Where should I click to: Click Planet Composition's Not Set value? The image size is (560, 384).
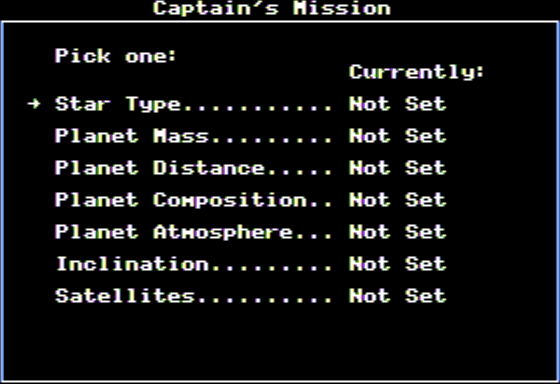pos(398,200)
